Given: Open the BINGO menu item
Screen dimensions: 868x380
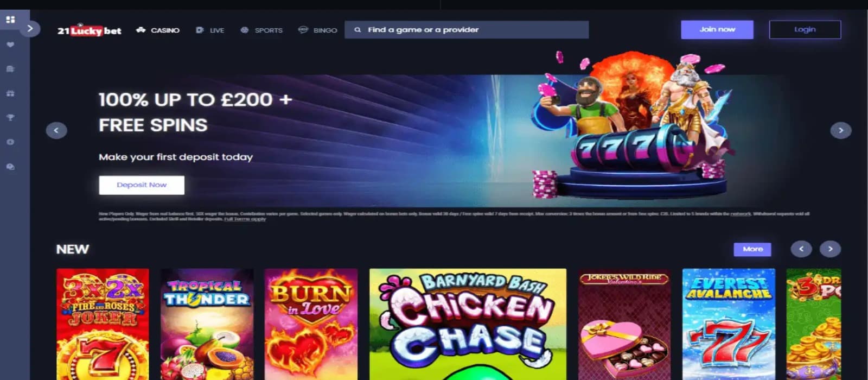Looking at the screenshot, I should (x=318, y=30).
